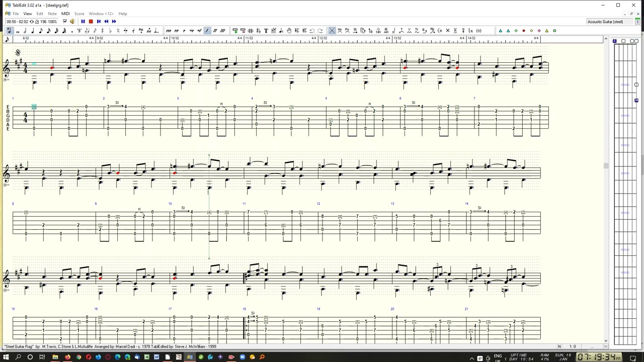Open the Windows Start menu
This screenshot has width=644, height=362.
pyautogui.click(x=7, y=357)
